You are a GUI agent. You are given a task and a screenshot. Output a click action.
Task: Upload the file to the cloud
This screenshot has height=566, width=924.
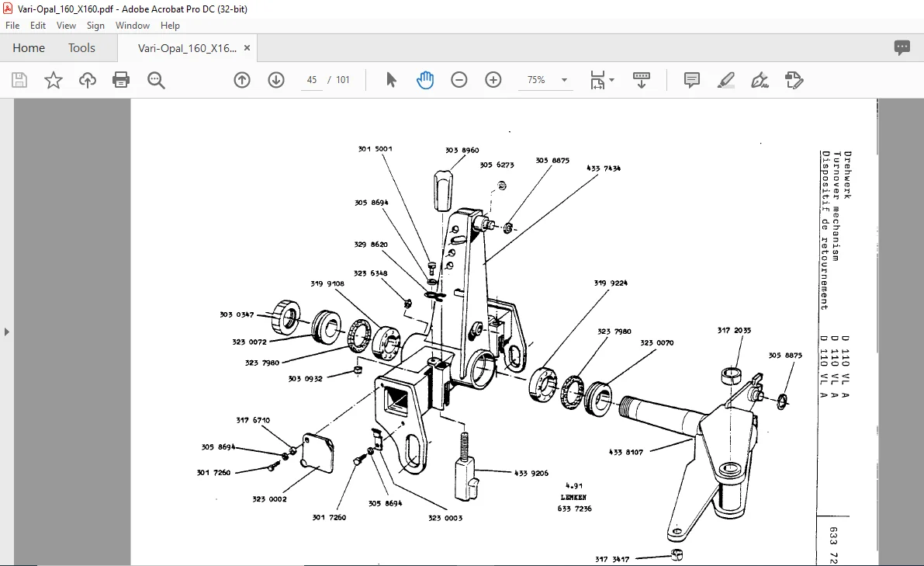(87, 80)
